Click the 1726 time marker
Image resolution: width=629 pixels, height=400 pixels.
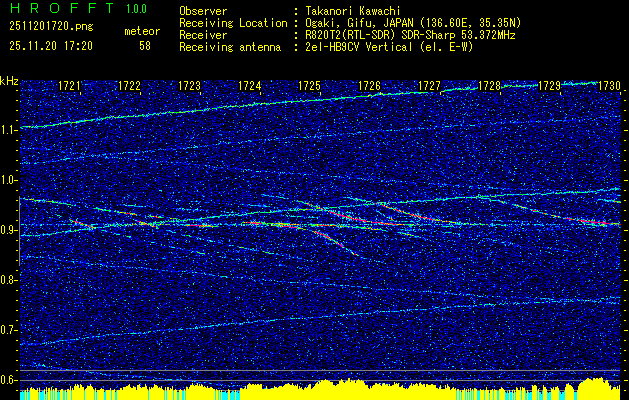pyautogui.click(x=369, y=86)
